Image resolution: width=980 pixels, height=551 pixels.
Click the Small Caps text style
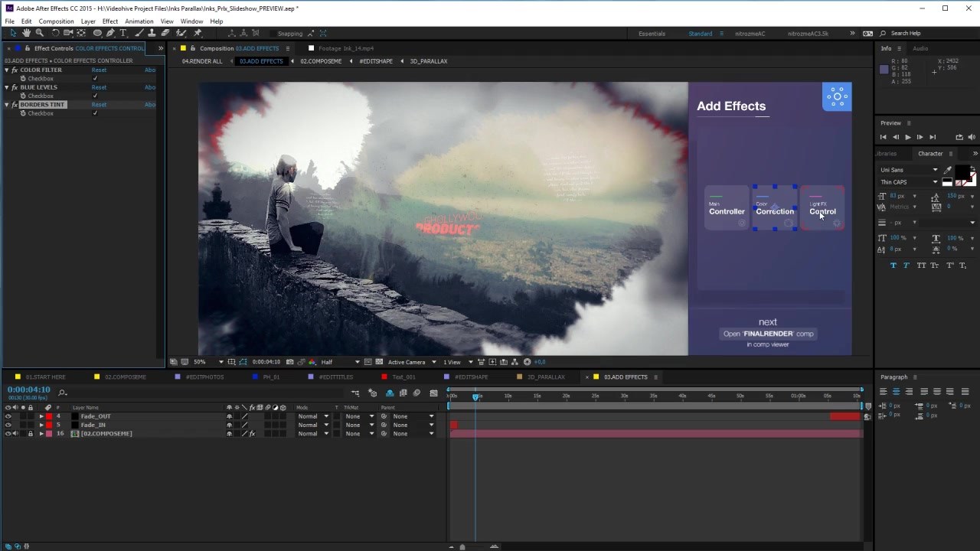[x=935, y=266]
